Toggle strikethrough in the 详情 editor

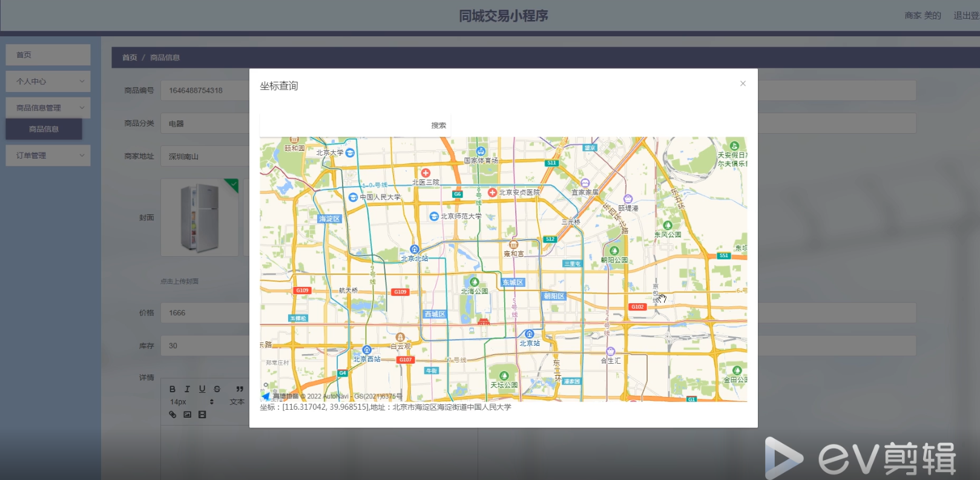point(217,389)
